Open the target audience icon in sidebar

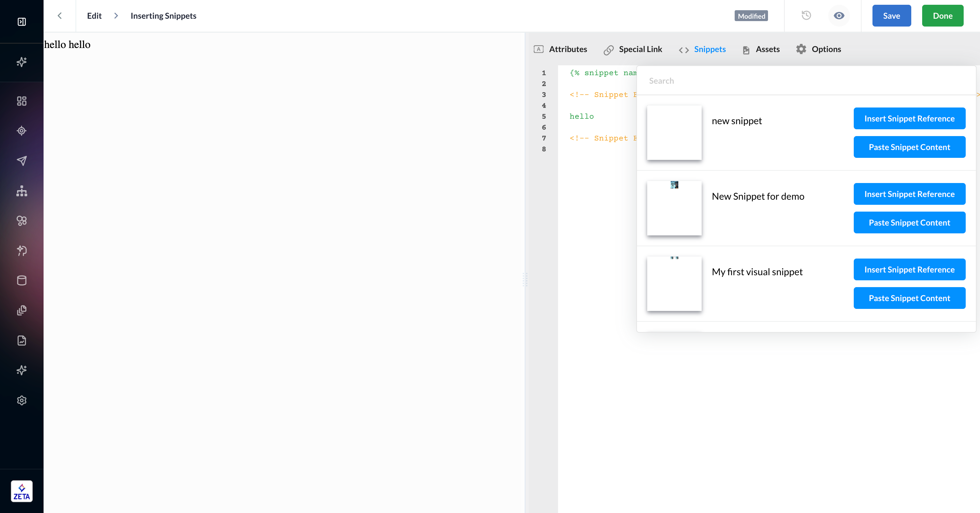[x=22, y=131]
